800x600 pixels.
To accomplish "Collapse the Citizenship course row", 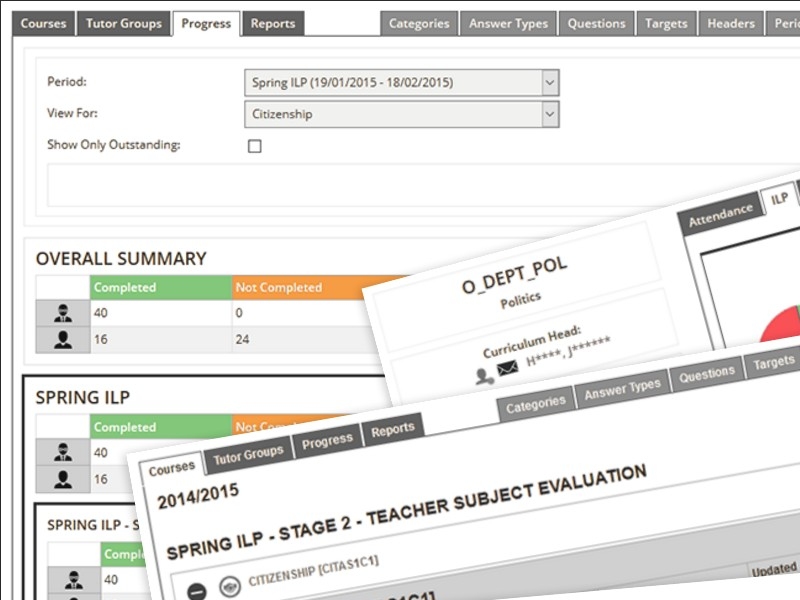I will 197,590.
